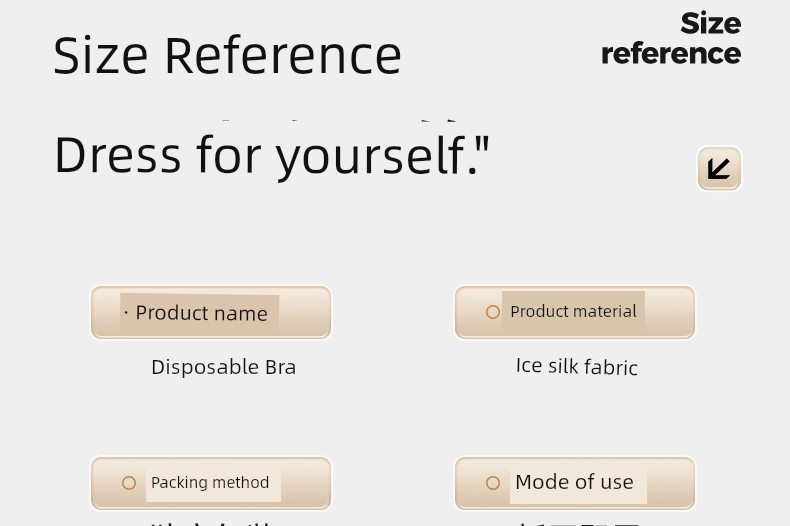Select the circle beside Packing method
Viewport: 790px width, 526px height.
click(129, 483)
